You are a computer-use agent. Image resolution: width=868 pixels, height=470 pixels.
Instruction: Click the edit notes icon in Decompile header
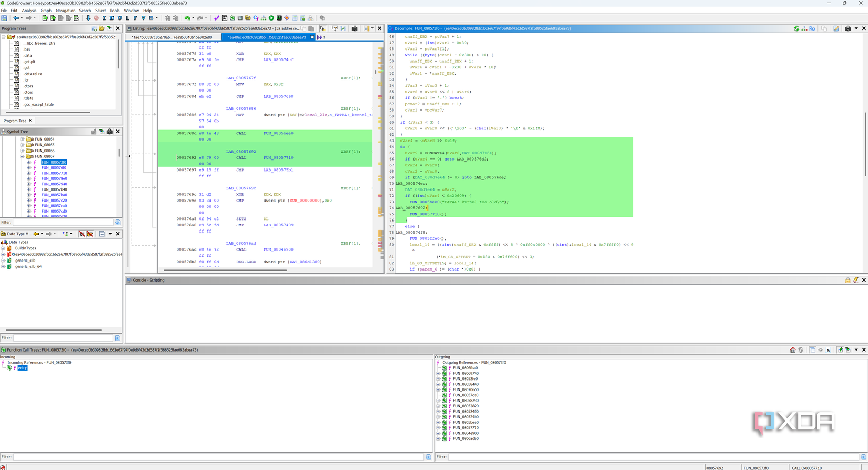coord(836,28)
